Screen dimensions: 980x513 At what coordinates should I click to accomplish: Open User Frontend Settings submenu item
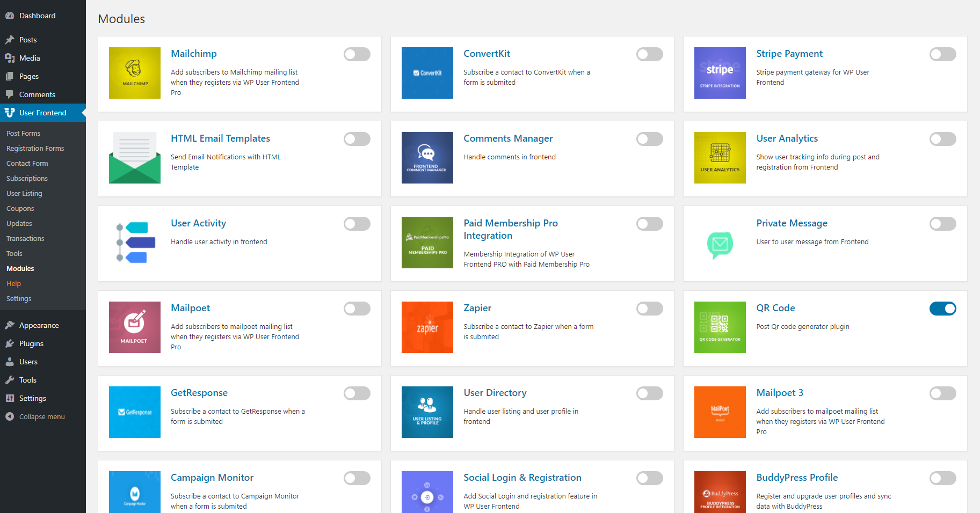tap(19, 298)
